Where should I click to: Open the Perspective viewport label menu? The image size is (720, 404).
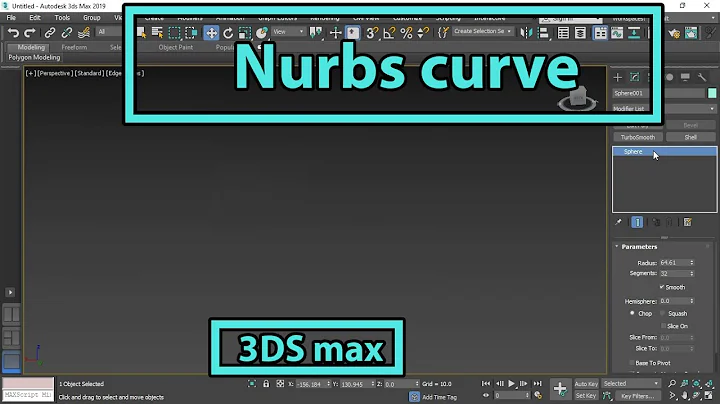coord(55,73)
